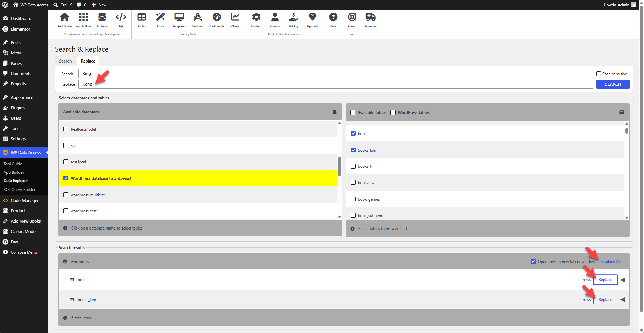The image size is (644, 333).
Task: Open the Ctrl+K search in admin bar
Action: (63, 5)
